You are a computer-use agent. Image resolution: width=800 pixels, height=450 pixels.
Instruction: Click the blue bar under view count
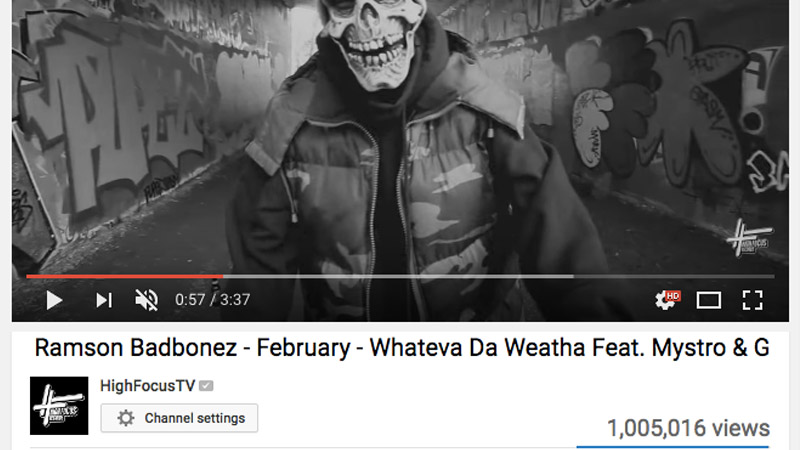tap(672, 447)
